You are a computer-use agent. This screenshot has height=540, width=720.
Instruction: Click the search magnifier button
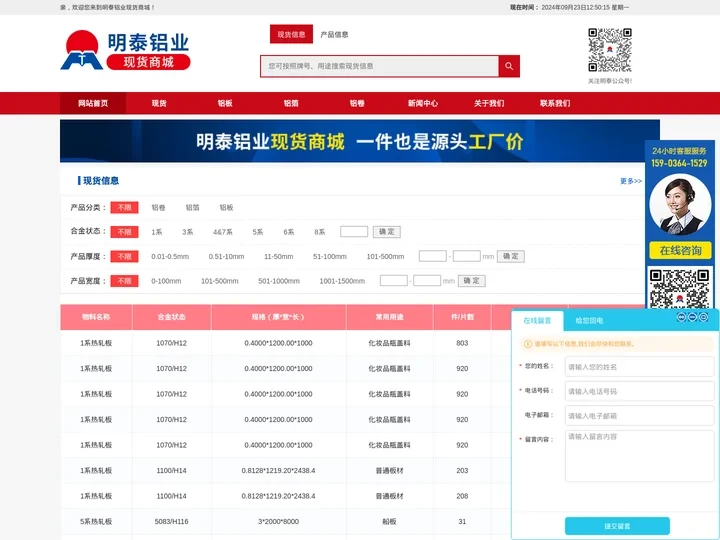click(x=509, y=66)
